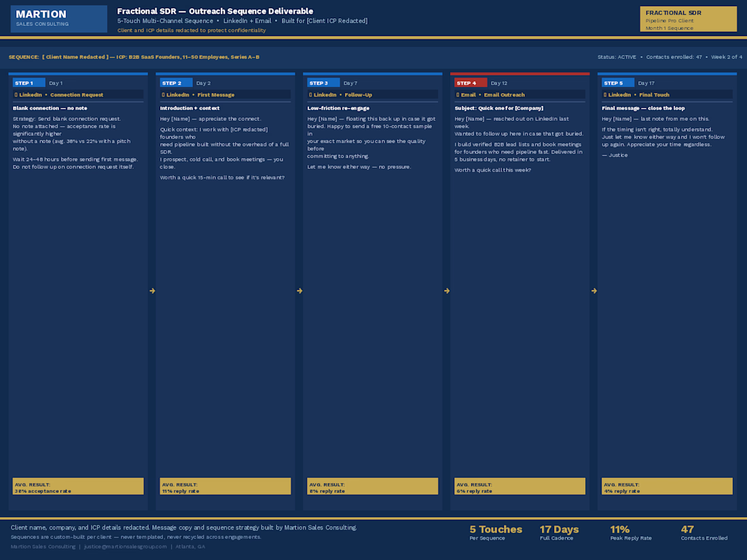Click the 'Contacts enrolled: 47' status text
Image resolution: width=747 pixels, height=560 pixels.
coord(674,57)
